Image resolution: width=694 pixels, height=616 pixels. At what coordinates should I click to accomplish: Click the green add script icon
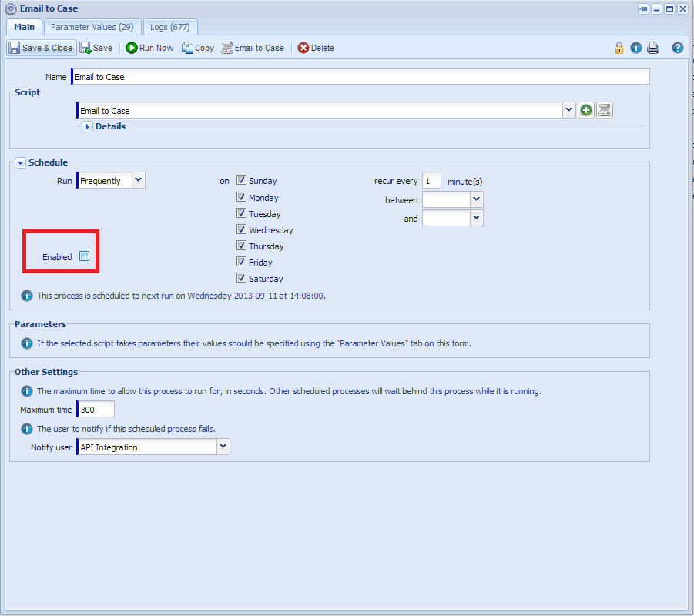tap(586, 110)
